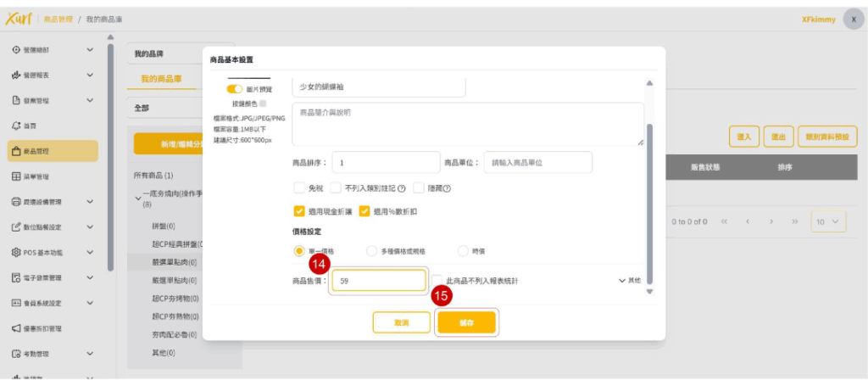
Task: Select 筋膜單點肉 category in the list
Action: pos(174,262)
